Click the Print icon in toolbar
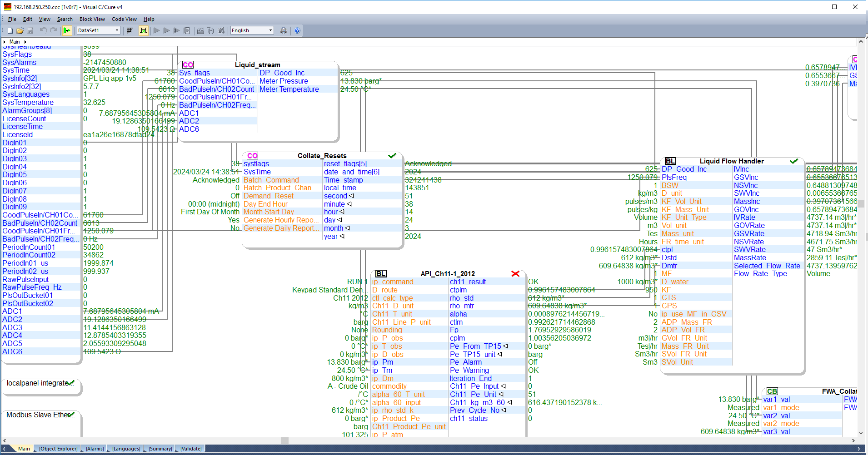 tap(284, 30)
